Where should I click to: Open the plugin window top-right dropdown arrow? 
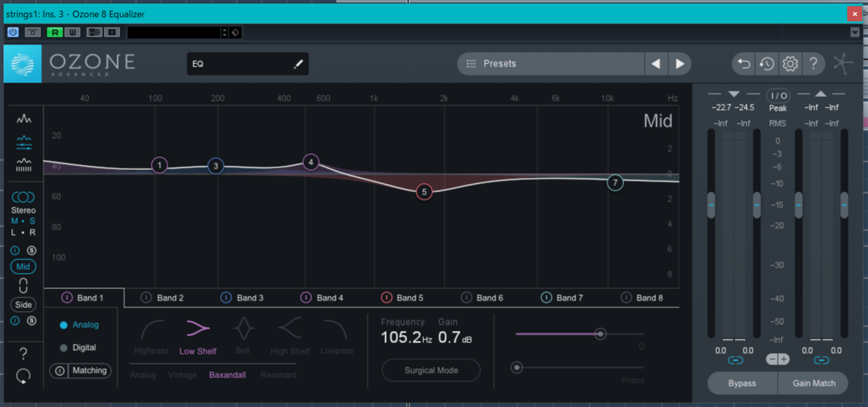coord(855,33)
